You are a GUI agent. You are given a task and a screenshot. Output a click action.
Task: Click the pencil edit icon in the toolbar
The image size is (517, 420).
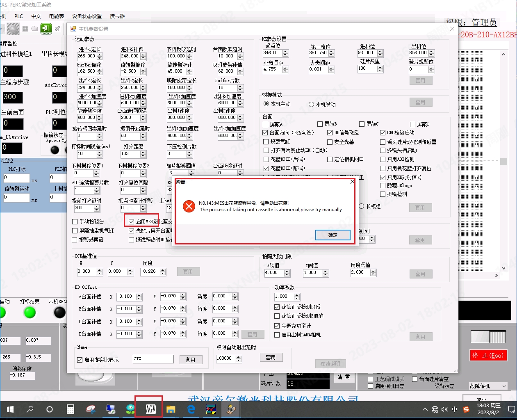(x=58, y=29)
